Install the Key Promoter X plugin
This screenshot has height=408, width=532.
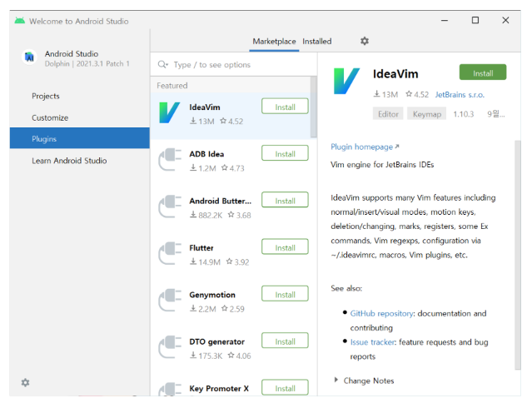[285, 388]
